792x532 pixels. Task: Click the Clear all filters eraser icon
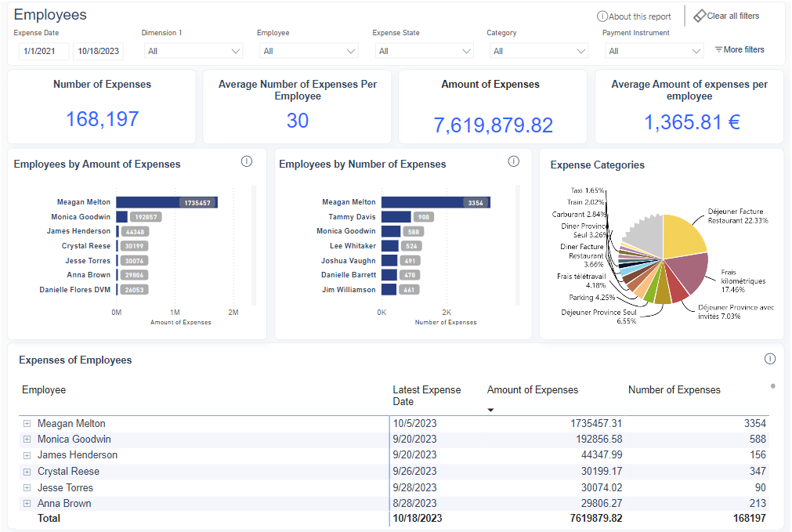click(x=700, y=16)
